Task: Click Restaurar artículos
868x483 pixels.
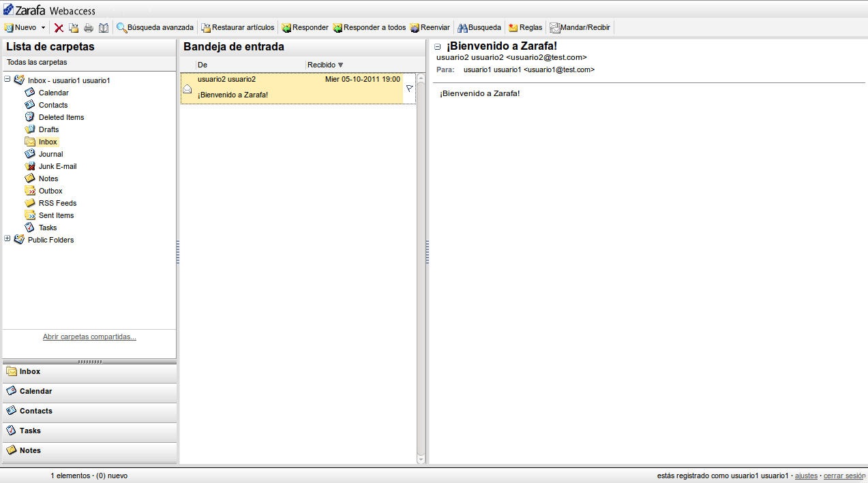Action: (x=238, y=28)
